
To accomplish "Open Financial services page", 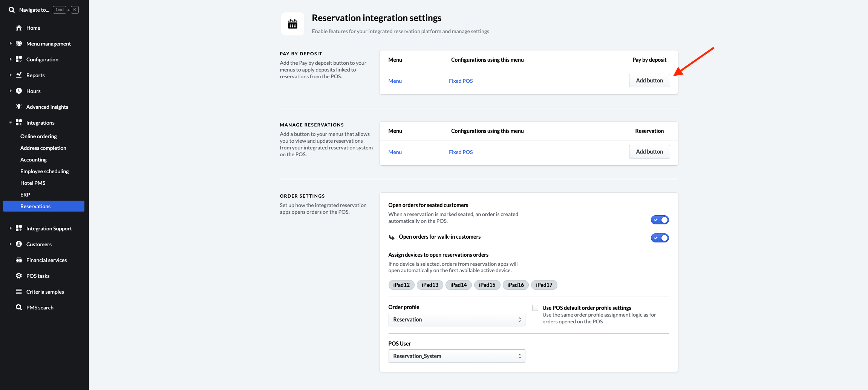I will click(46, 260).
